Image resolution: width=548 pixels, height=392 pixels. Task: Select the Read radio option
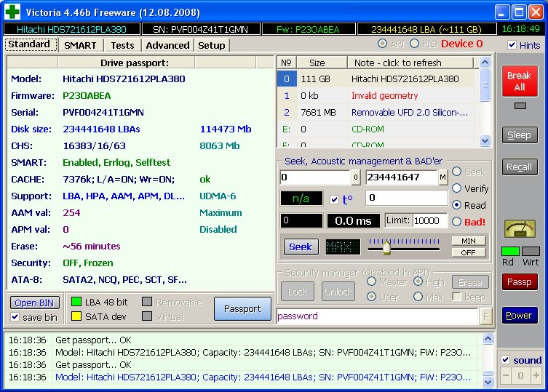(x=457, y=205)
